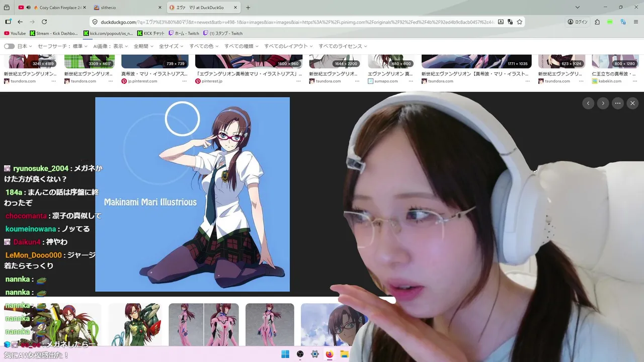Open the workspaces icon left of back arrow
The height and width of the screenshot is (362, 644).
coord(8,22)
